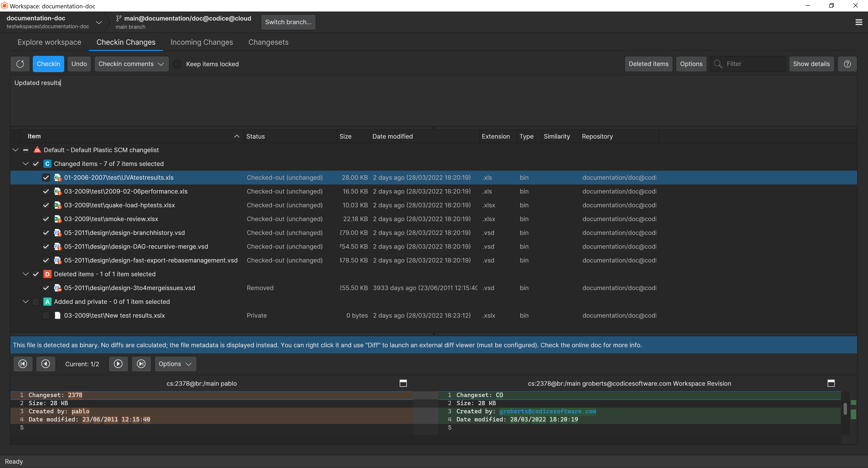Image resolution: width=868 pixels, height=468 pixels.
Task: Open the Changesets tab
Action: coord(268,42)
